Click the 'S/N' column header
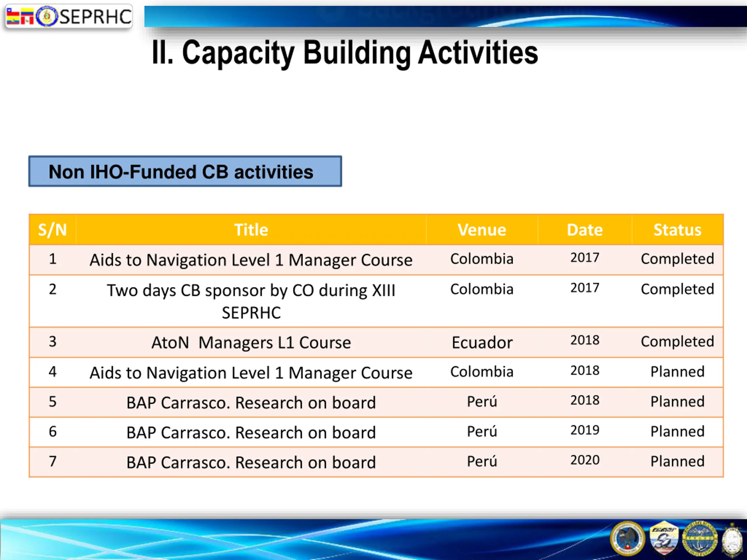The width and height of the screenshot is (747, 560). 53,230
